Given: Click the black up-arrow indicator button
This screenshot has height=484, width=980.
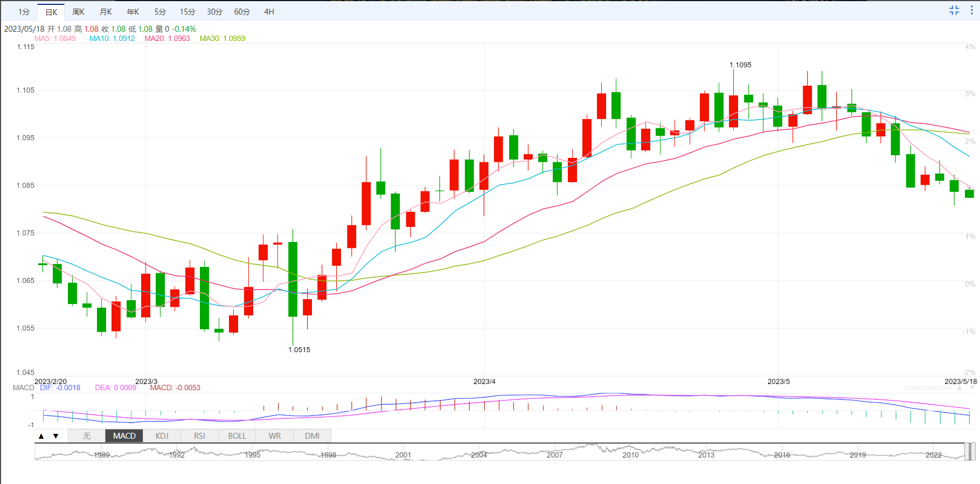Looking at the screenshot, I should point(41,436).
